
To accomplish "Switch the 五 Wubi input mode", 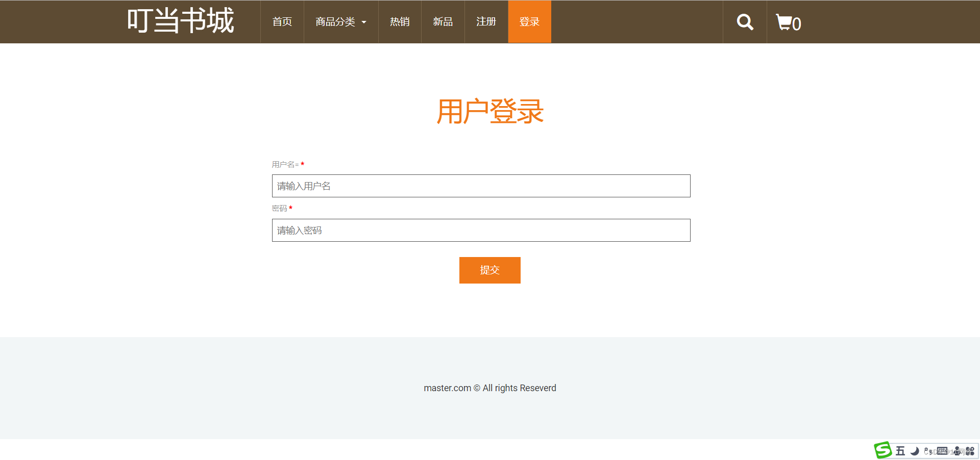I will point(900,450).
